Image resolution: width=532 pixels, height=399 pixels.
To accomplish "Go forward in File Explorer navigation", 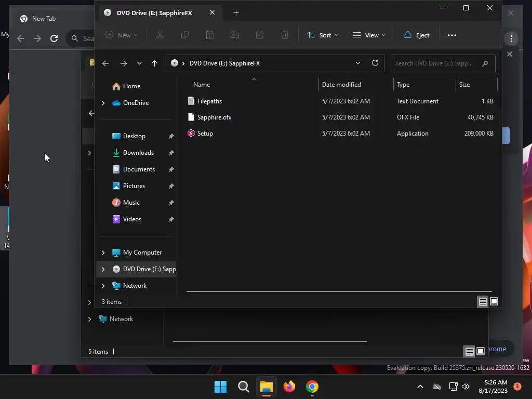I will point(124,63).
